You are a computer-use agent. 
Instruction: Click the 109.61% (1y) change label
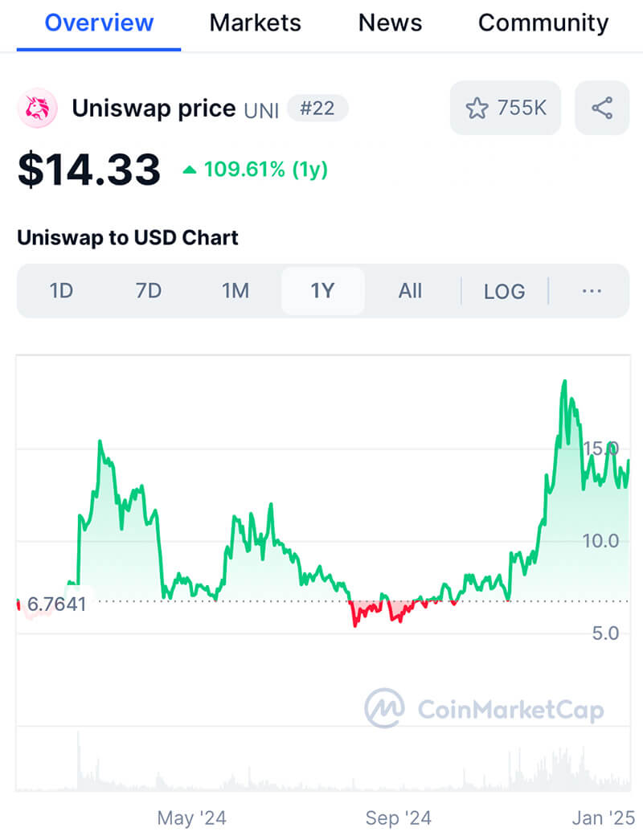click(265, 170)
